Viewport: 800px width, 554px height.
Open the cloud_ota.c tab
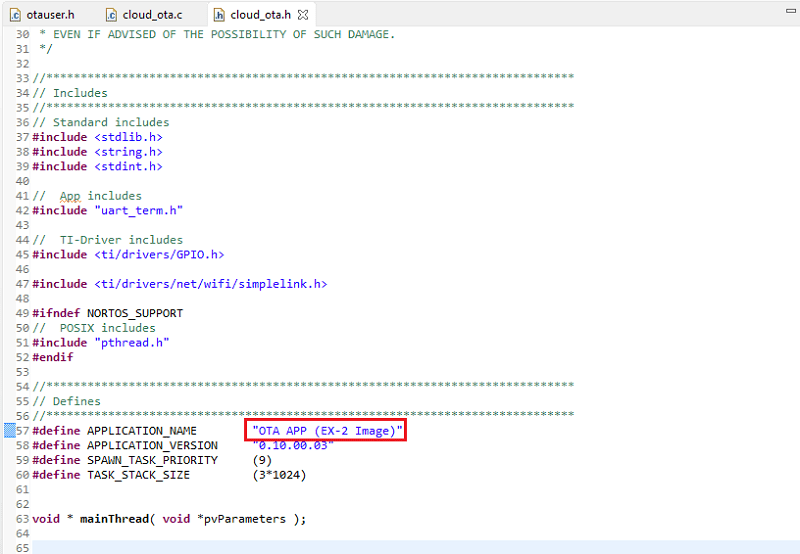point(152,15)
